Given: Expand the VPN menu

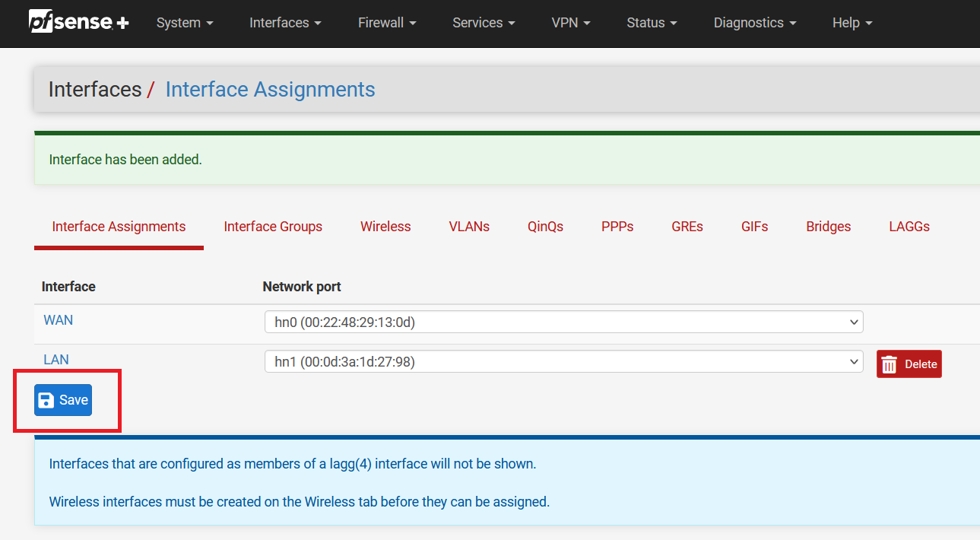Looking at the screenshot, I should pyautogui.click(x=570, y=23).
